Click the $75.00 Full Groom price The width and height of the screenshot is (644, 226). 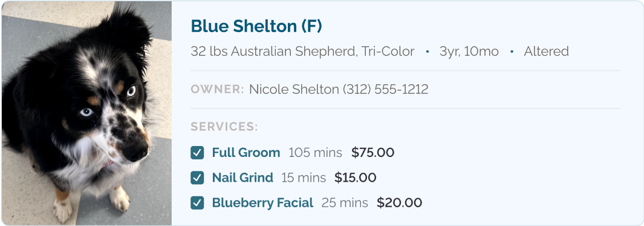point(372,153)
